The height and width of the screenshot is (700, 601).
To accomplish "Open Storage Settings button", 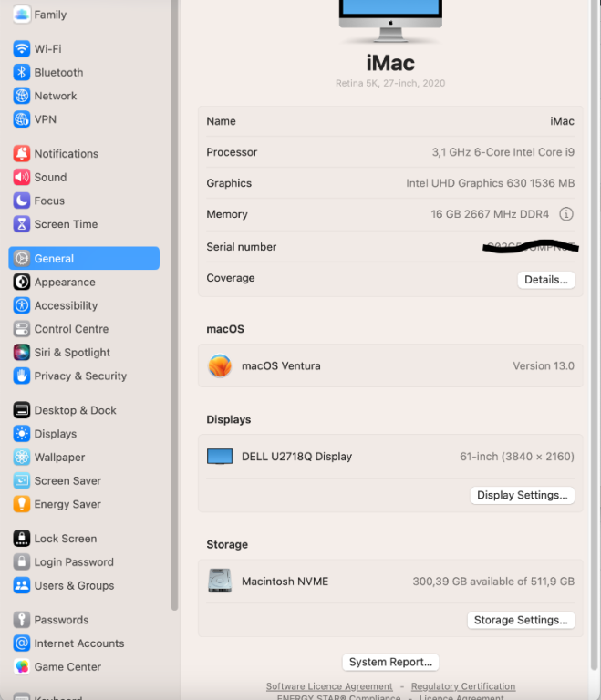I will (x=522, y=620).
